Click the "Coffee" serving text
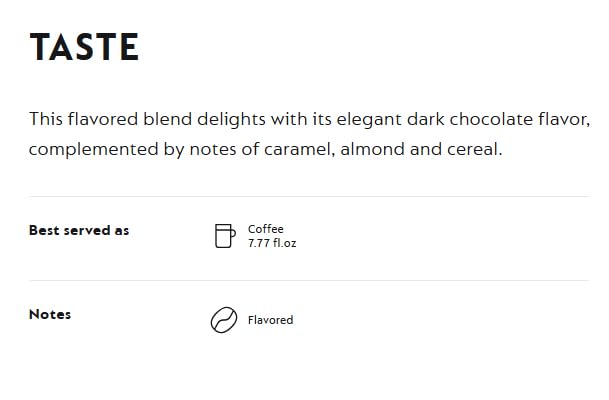 266,229
